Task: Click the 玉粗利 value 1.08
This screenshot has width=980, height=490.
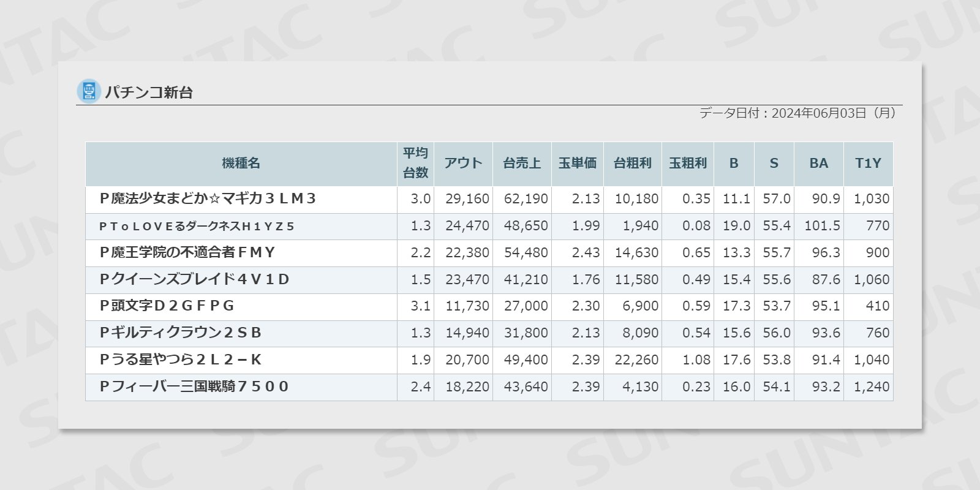Action: (696, 360)
